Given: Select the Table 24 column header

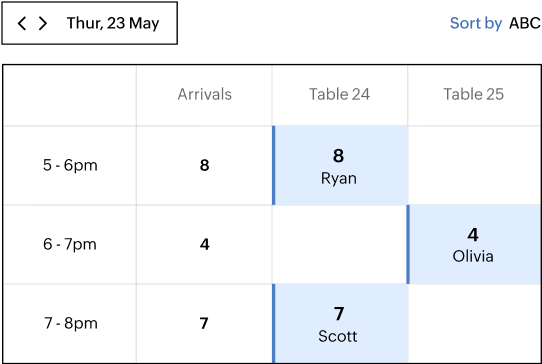Looking at the screenshot, I should click(339, 94).
